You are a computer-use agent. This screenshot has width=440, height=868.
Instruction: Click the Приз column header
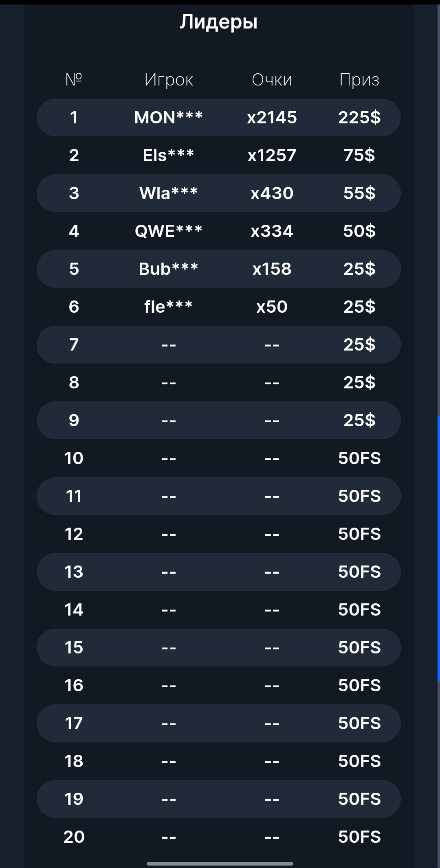[359, 80]
